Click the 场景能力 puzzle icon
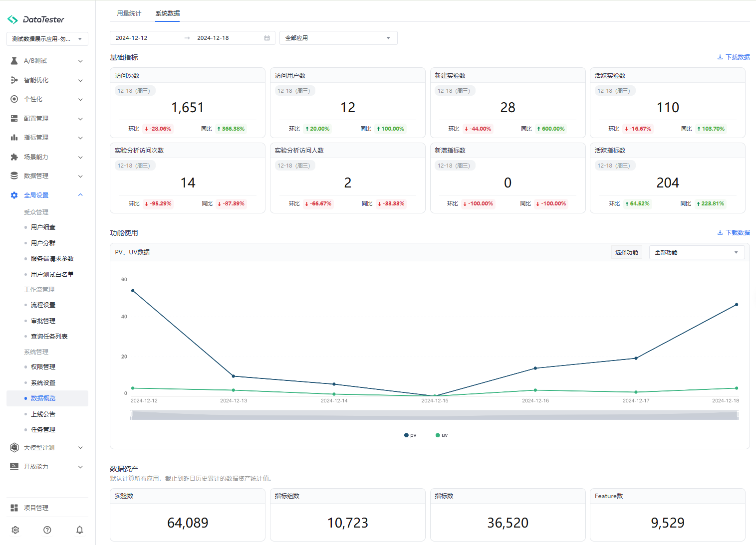The height and width of the screenshot is (546, 756). pyautogui.click(x=14, y=157)
